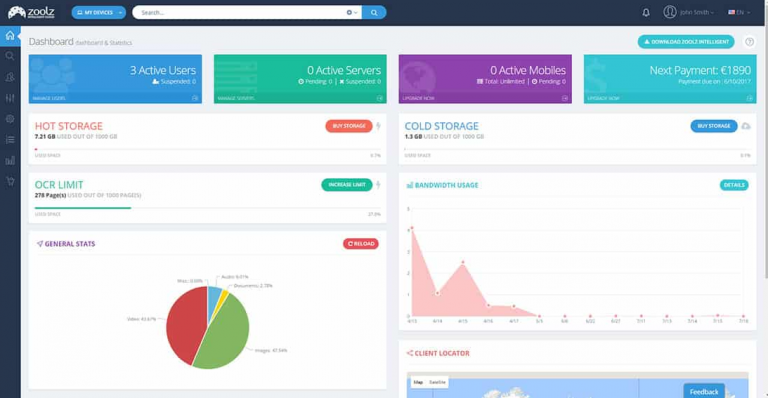Open the shopping cart sidebar icon
768x398 pixels.
tap(10, 182)
